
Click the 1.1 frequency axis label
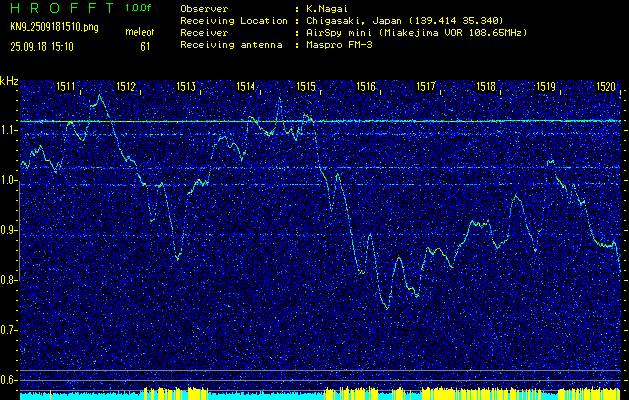pos(7,130)
